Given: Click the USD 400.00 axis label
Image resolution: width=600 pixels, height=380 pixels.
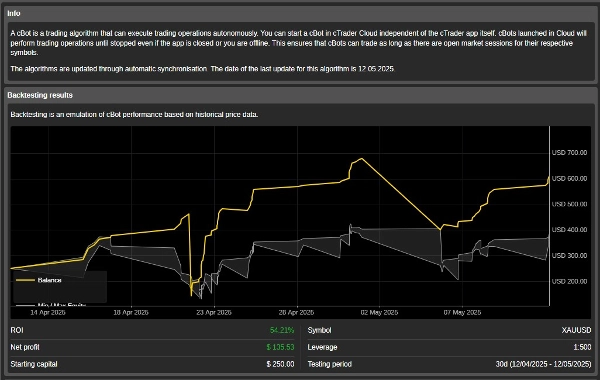Looking at the screenshot, I should (569, 230).
